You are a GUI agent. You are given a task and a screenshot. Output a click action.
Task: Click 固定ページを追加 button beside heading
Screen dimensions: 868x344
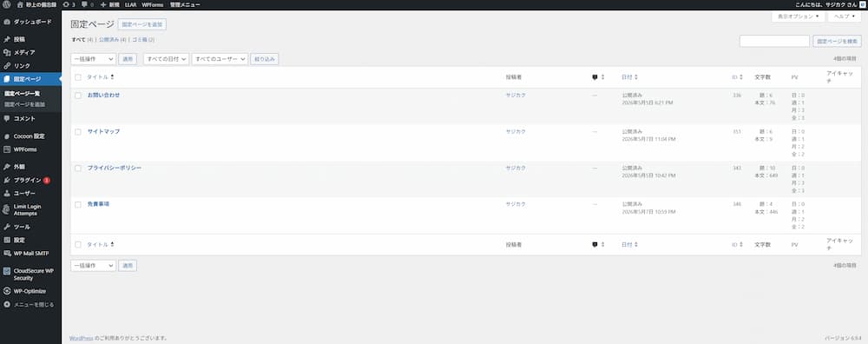tap(141, 25)
